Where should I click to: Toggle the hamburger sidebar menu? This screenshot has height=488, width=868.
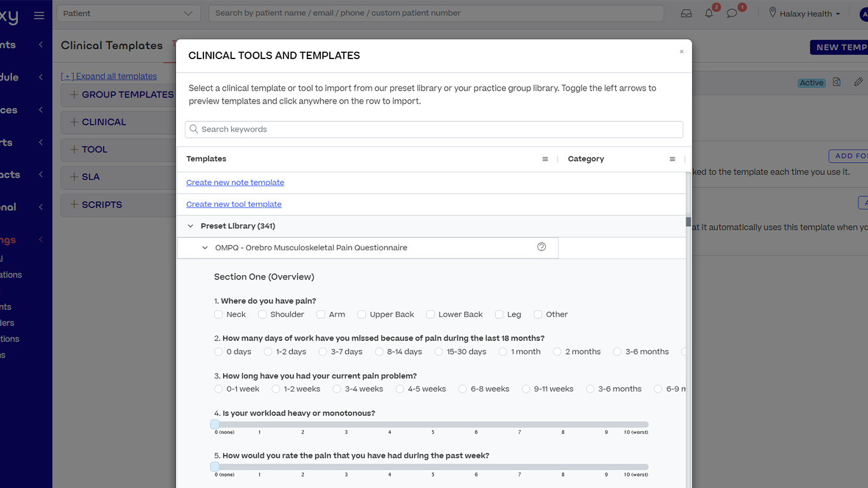click(39, 15)
